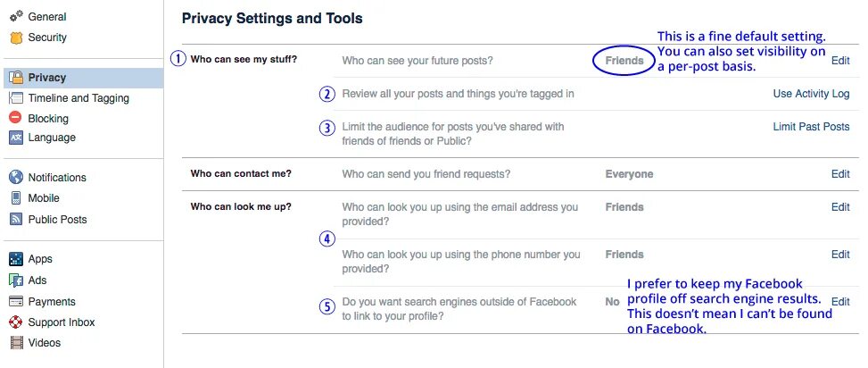Open Timeline and Tagging settings
This screenshot has height=368, width=868.
coord(79,98)
